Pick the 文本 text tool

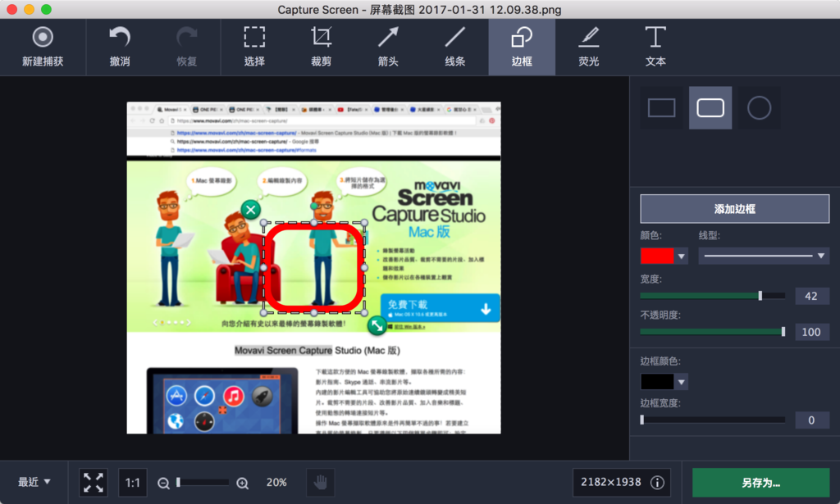(655, 47)
